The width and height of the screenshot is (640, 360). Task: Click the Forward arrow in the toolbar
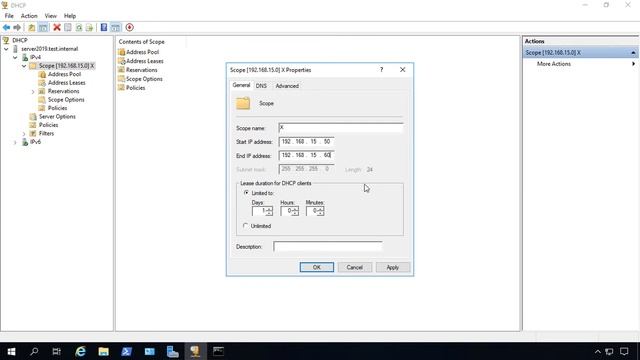click(x=17, y=27)
